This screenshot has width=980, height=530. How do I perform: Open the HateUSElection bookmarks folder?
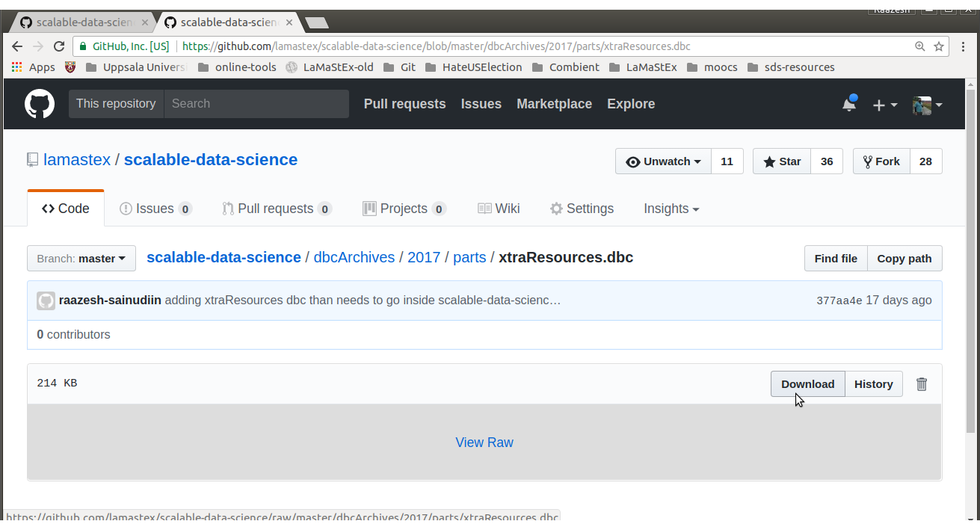click(473, 67)
